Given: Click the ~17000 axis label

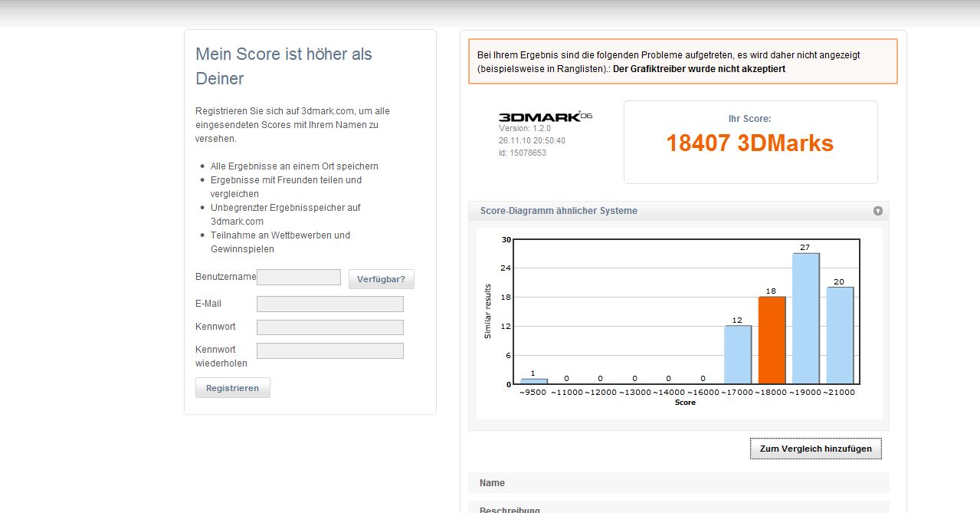Looking at the screenshot, I should point(737,393).
